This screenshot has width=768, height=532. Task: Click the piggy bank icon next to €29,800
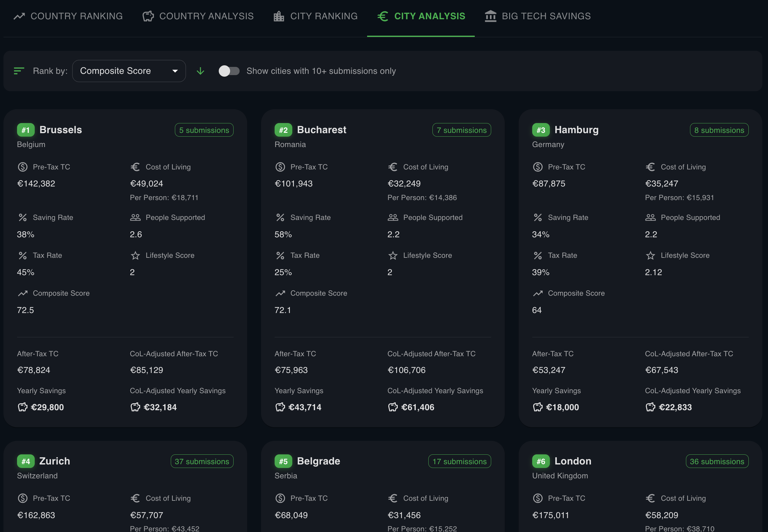pyautogui.click(x=23, y=407)
